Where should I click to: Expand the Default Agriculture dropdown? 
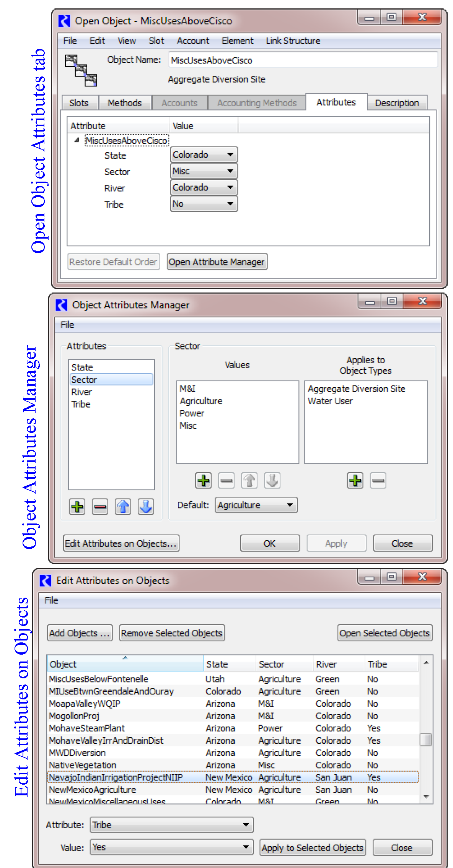256,505
